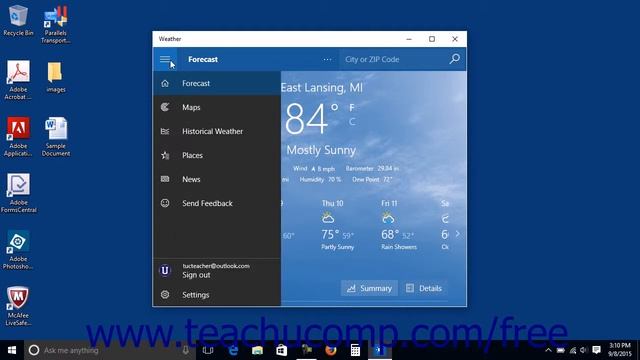640x360 pixels.
Task: Select Send Feedback menu item
Action: (x=217, y=203)
